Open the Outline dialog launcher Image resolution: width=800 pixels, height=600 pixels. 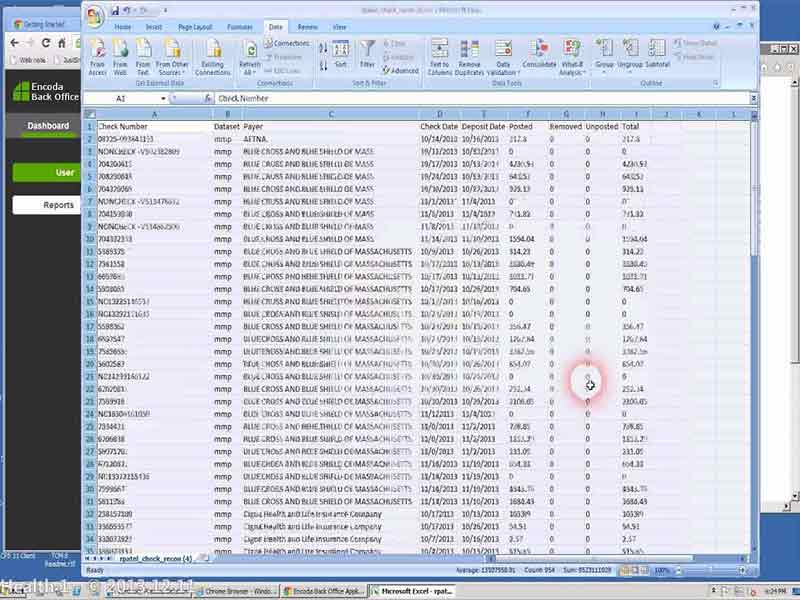[716, 83]
